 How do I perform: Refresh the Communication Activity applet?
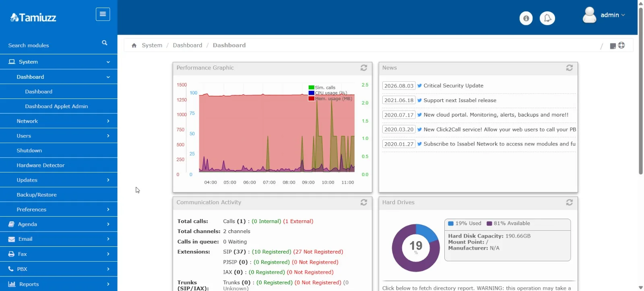tap(364, 203)
